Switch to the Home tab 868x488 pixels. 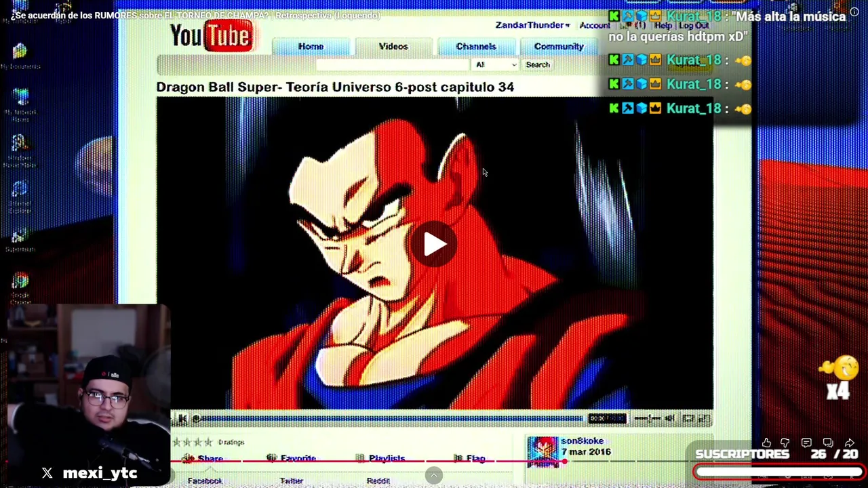click(311, 46)
